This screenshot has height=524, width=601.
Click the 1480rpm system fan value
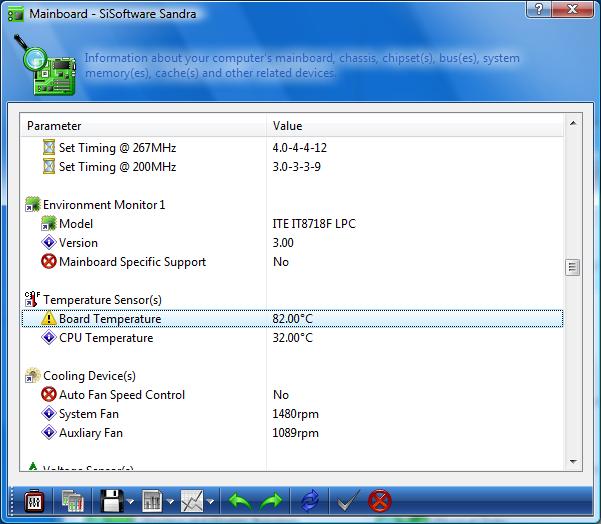[296, 414]
